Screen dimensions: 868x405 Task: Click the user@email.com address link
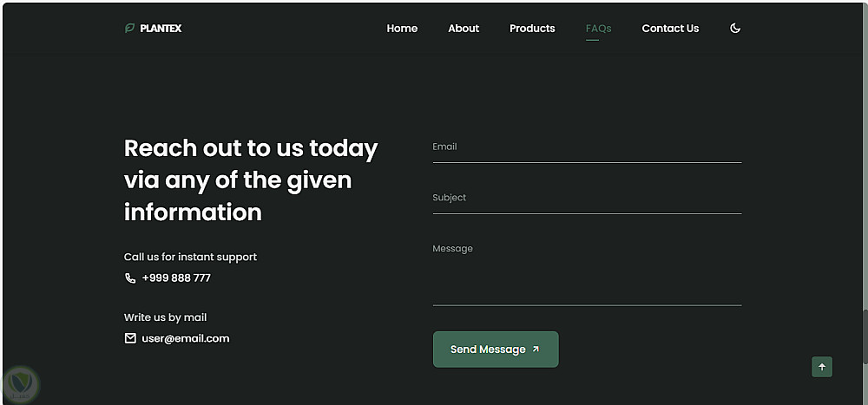pyautogui.click(x=186, y=338)
